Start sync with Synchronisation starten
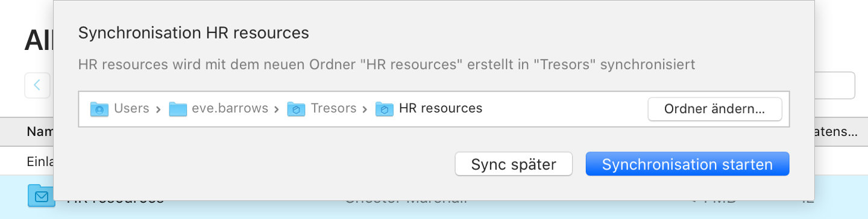Screen dimensions: 868x219 point(687,164)
